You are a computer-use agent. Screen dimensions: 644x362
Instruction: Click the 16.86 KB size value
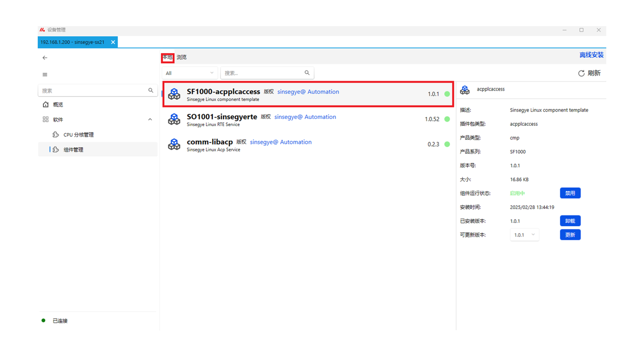pyautogui.click(x=519, y=179)
